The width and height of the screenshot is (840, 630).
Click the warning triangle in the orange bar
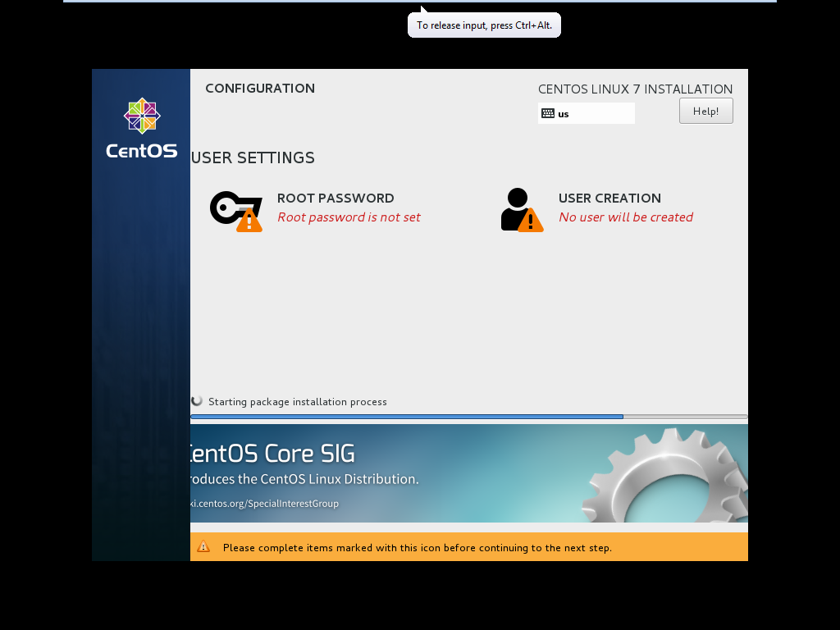(x=203, y=546)
